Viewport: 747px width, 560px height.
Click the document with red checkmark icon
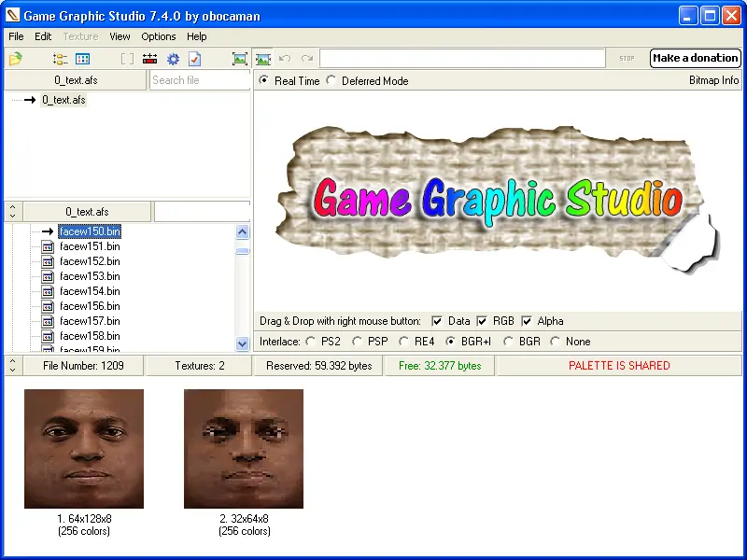[x=195, y=59]
